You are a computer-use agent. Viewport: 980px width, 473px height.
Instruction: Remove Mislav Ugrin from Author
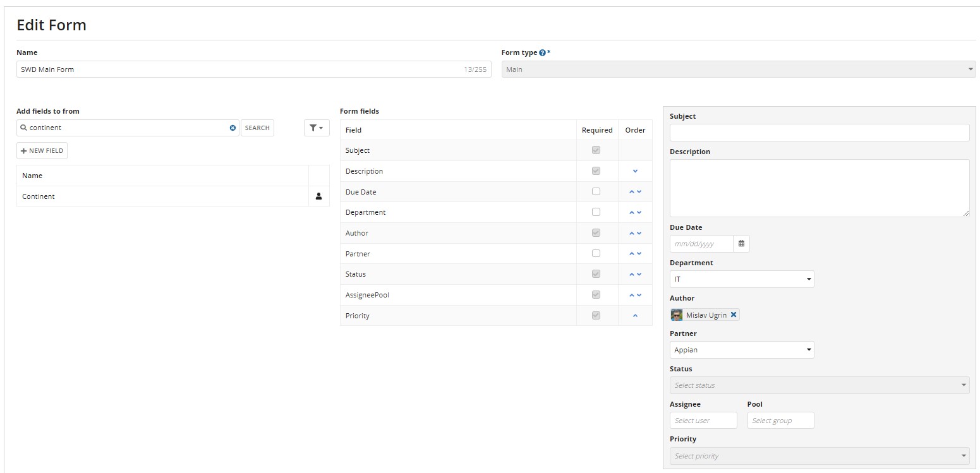(x=734, y=314)
